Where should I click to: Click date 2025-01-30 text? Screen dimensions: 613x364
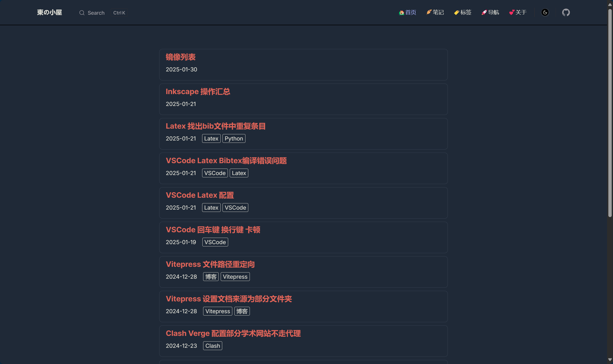pyautogui.click(x=181, y=69)
